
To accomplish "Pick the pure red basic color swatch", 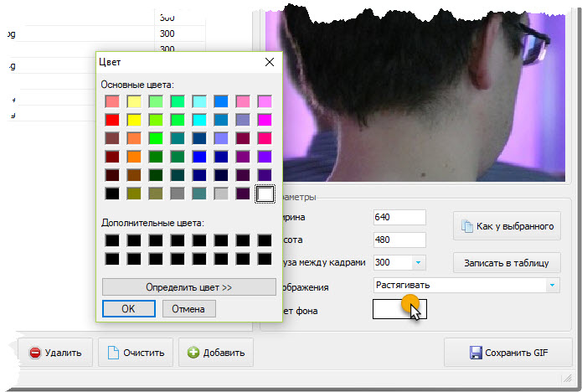I will (x=112, y=120).
